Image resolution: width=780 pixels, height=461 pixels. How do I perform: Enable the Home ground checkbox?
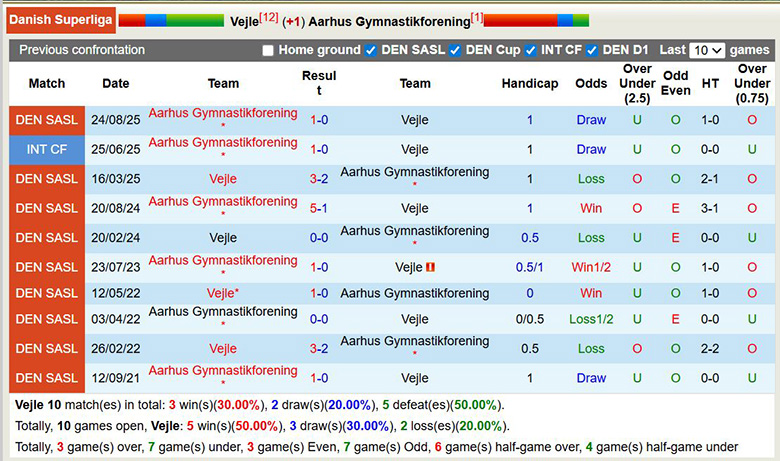pos(267,50)
